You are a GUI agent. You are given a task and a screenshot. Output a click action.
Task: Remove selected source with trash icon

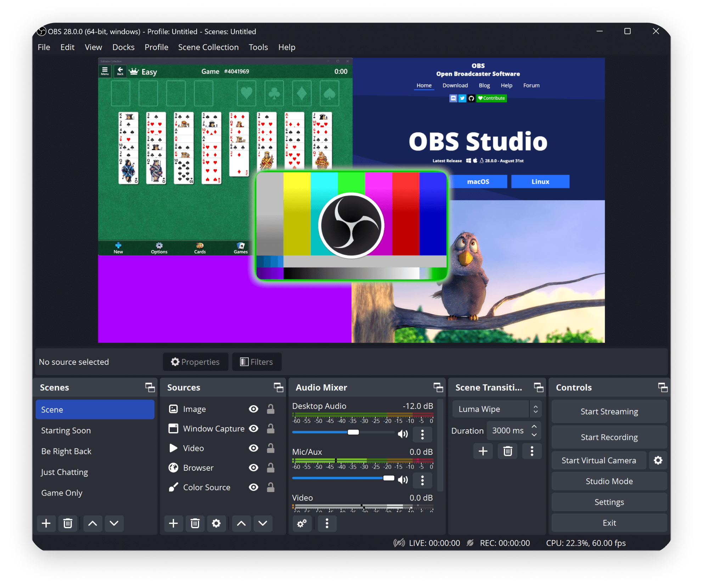195,523
